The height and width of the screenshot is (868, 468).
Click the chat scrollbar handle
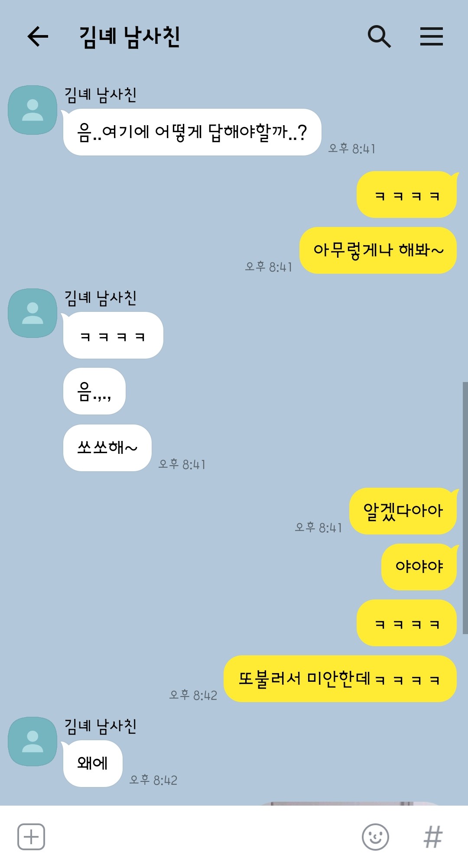pos(465,508)
